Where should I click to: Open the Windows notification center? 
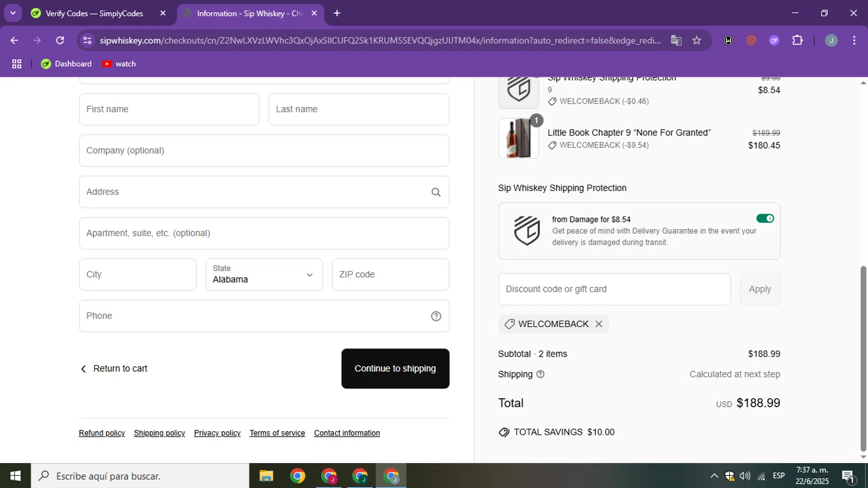[849, 476]
